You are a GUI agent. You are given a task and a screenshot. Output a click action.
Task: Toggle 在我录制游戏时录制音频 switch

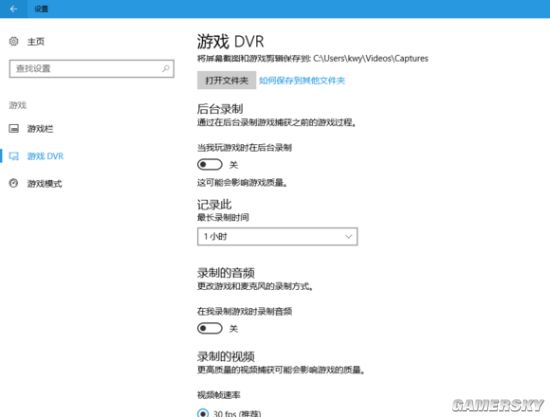(210, 328)
